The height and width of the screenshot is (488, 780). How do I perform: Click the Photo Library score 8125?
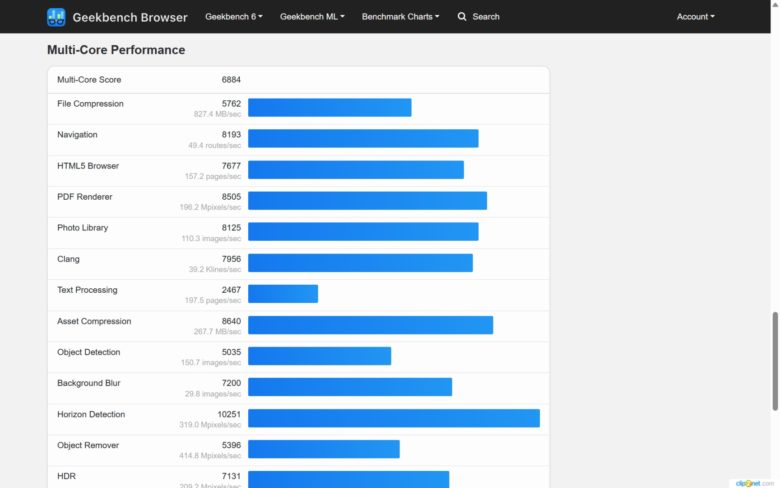point(231,227)
